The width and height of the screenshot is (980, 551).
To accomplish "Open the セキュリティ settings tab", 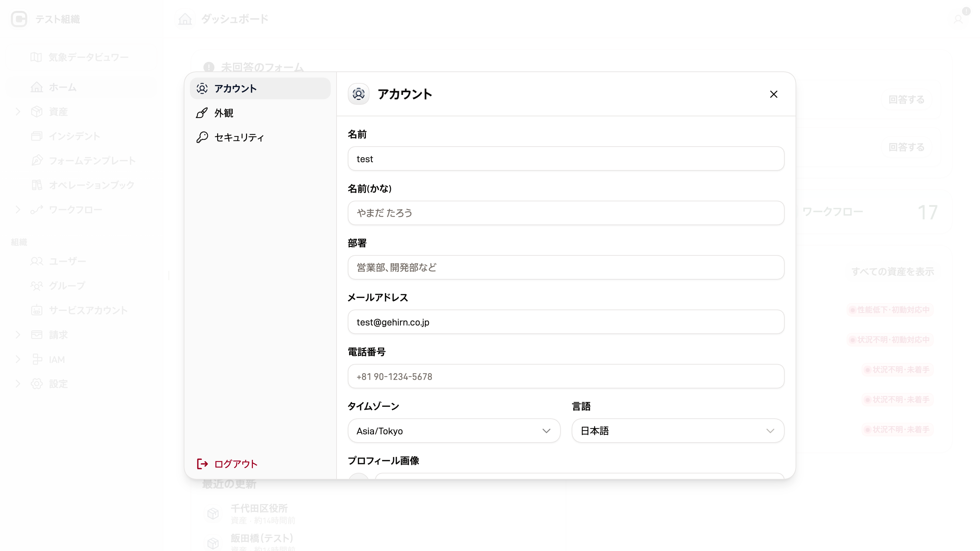I will pos(260,137).
